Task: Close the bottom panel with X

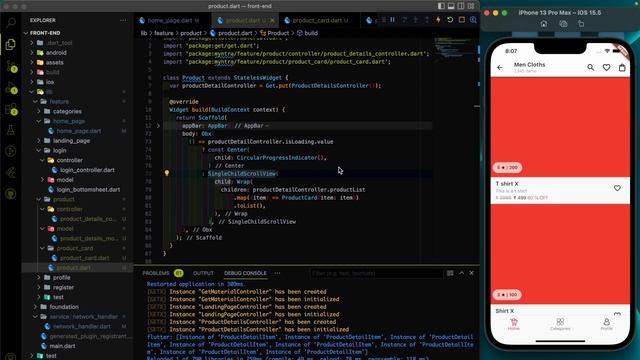Action: (x=471, y=273)
